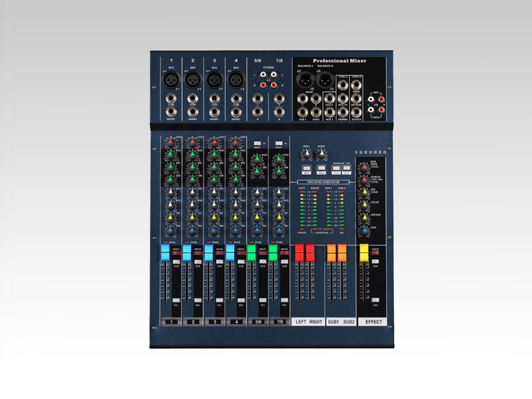The width and height of the screenshot is (532, 399).
Task: Click the channel 5/6 green fader
Action: [x=252, y=253]
